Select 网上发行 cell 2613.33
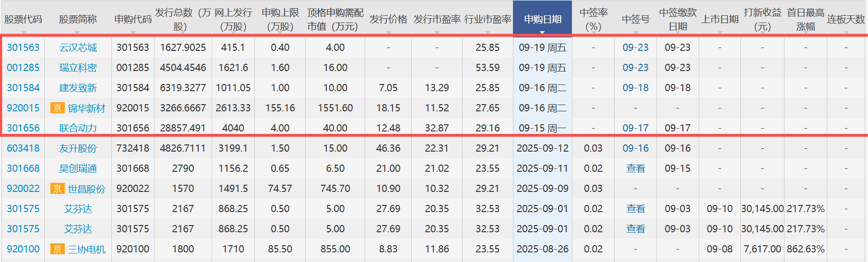Screen dimensions: 868x262 tap(233, 108)
